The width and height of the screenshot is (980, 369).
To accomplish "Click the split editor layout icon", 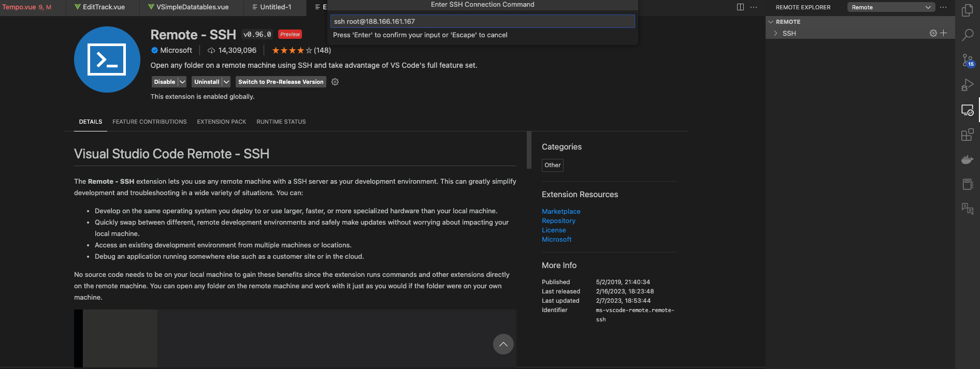I will (740, 7).
